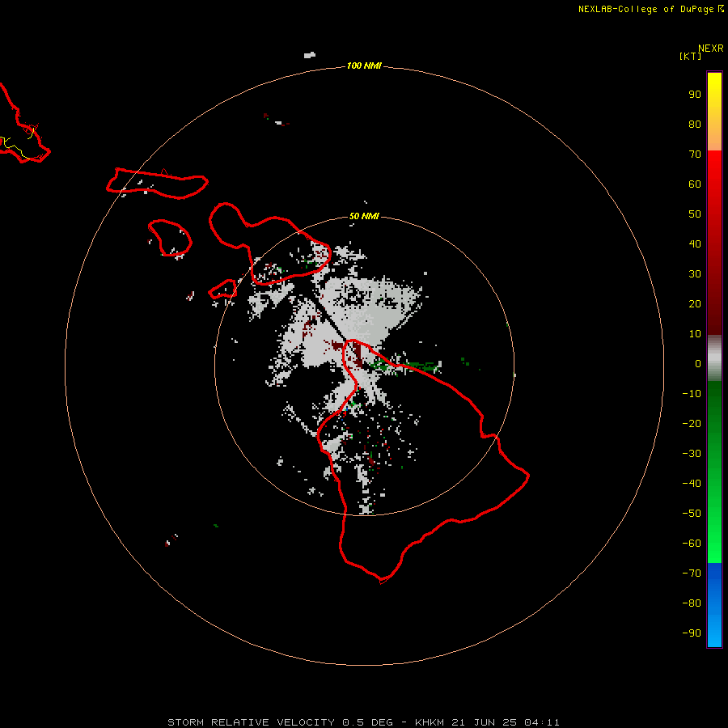This screenshot has width=728, height=728.
Task: Click the -60 value on velocity scale
Action: (692, 544)
